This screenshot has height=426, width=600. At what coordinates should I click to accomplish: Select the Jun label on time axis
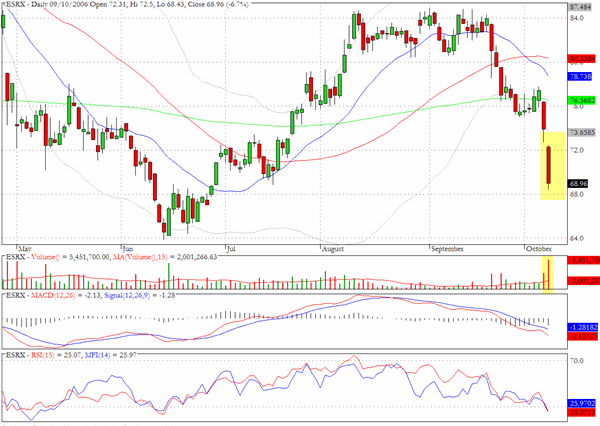[x=128, y=249]
